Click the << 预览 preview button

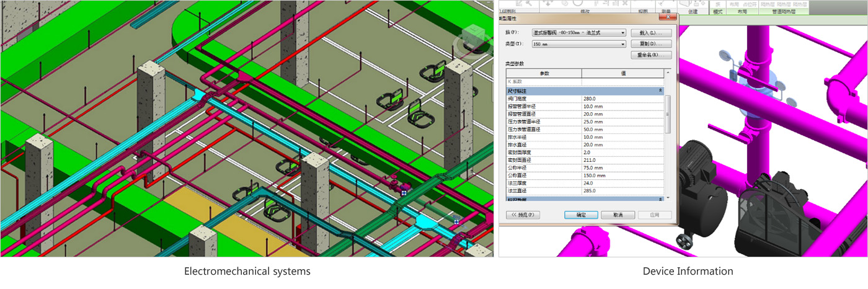[523, 215]
